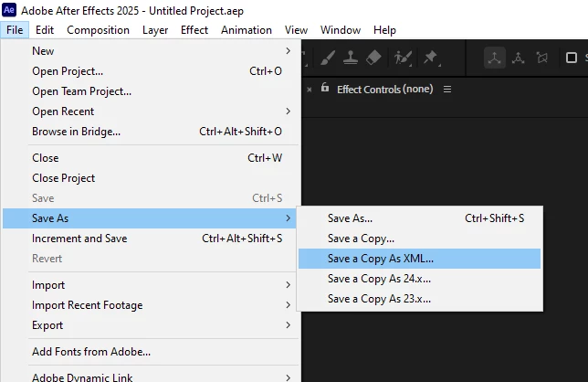Choose Increment and Save
This screenshot has width=588, height=382.
pos(149,239)
